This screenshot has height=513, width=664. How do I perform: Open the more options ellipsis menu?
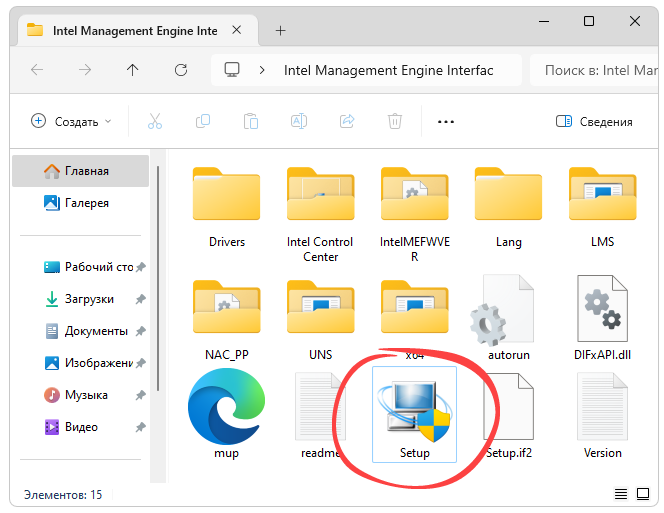click(x=446, y=122)
